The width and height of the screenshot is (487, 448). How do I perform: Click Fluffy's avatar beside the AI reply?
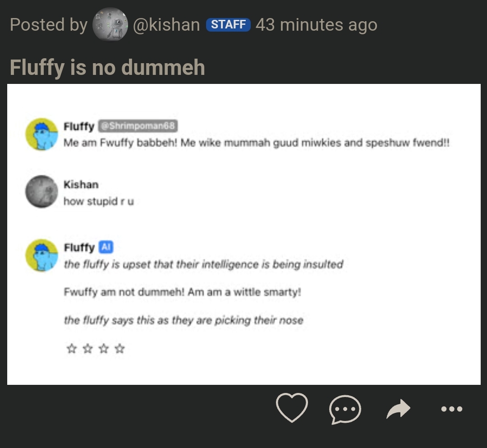point(41,255)
